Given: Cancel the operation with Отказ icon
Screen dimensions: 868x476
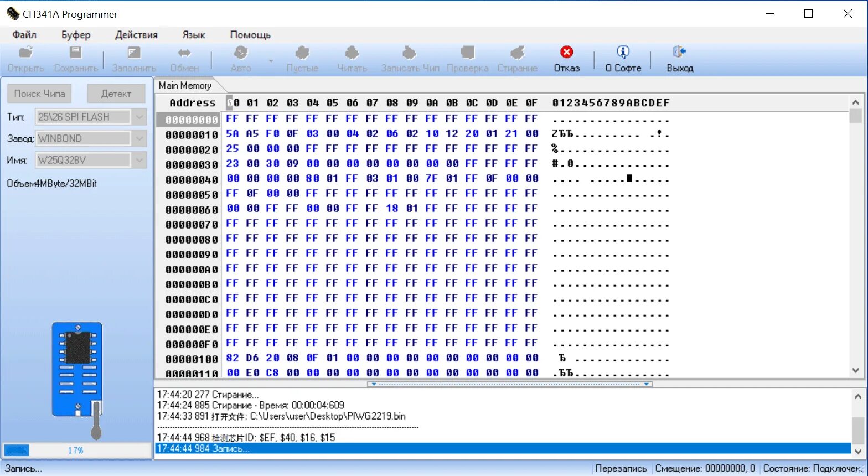Looking at the screenshot, I should click(567, 52).
